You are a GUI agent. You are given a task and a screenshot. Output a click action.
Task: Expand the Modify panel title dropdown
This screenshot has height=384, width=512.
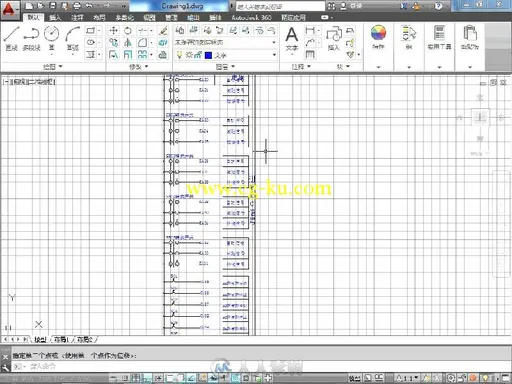coord(138,67)
